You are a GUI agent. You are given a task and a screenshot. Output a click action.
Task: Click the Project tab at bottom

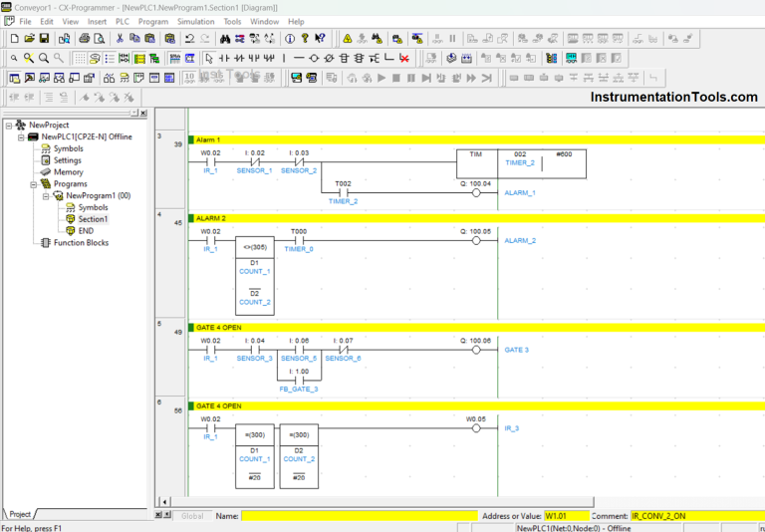[20, 515]
